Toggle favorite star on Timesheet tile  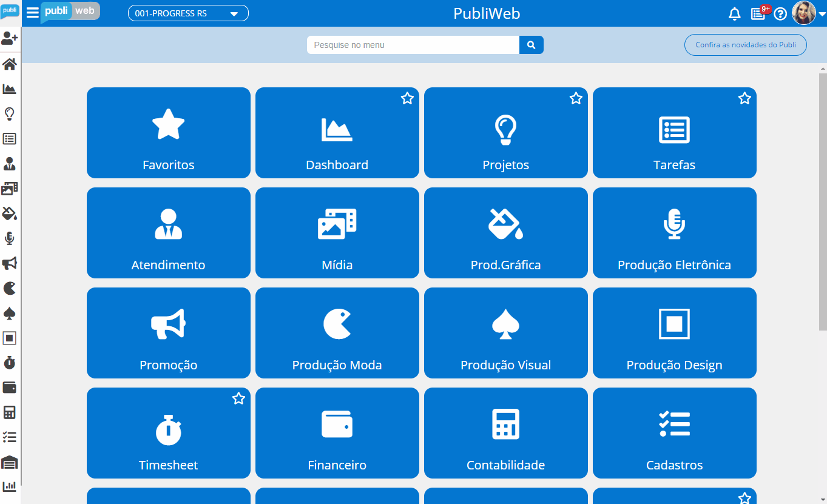coord(238,398)
